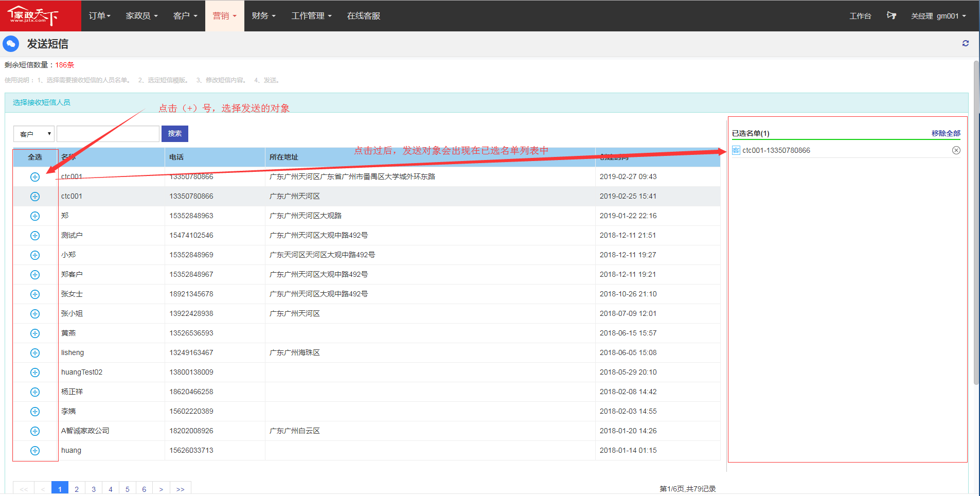The image size is (980, 496).
Task: Click plus icon for 郑客户
Action: (x=35, y=275)
